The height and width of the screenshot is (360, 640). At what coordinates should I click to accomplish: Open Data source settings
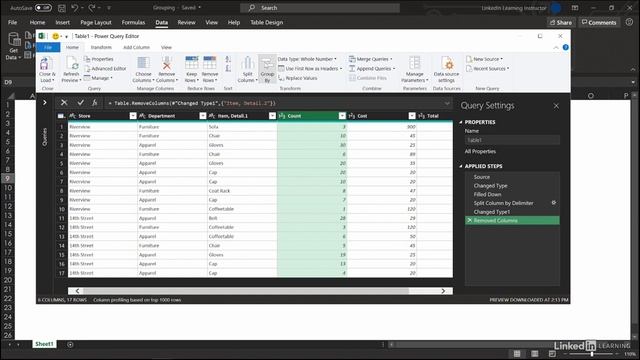(447, 69)
